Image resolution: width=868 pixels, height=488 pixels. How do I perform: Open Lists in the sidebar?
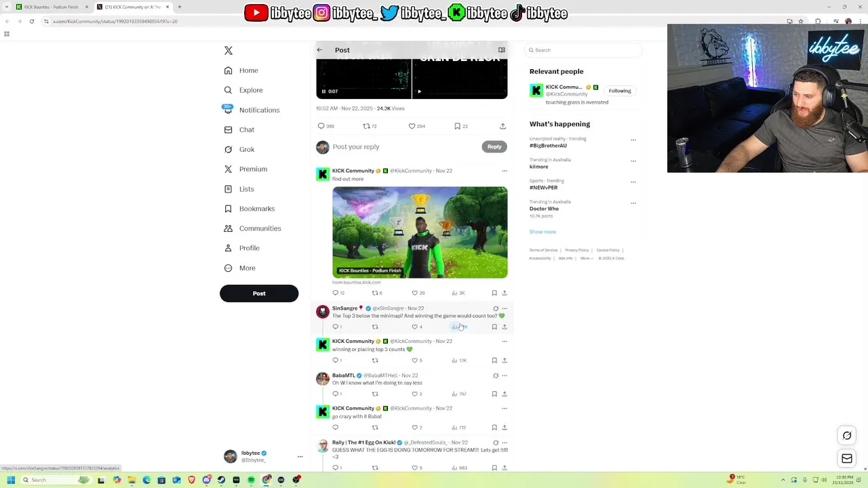pyautogui.click(x=239, y=189)
